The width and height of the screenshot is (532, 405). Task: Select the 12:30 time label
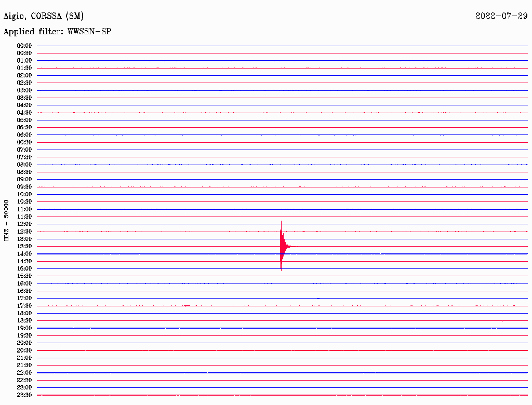24,232
